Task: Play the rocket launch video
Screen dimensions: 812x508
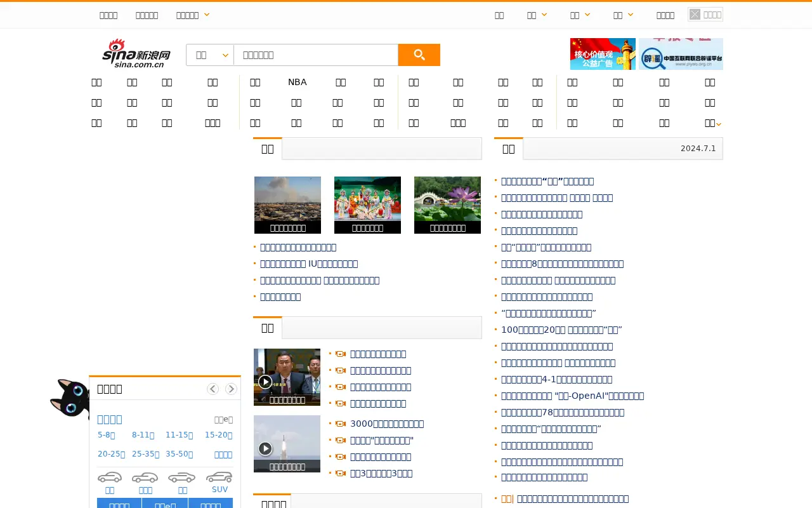Action: pyautogui.click(x=265, y=448)
